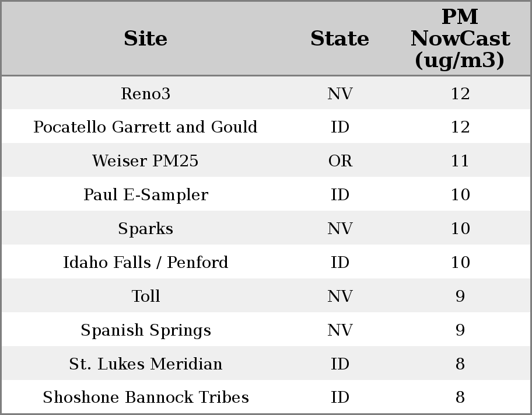Select Shoshone Bannock Tribes site
Viewport: 532px width, 415px height.
[x=145, y=397]
